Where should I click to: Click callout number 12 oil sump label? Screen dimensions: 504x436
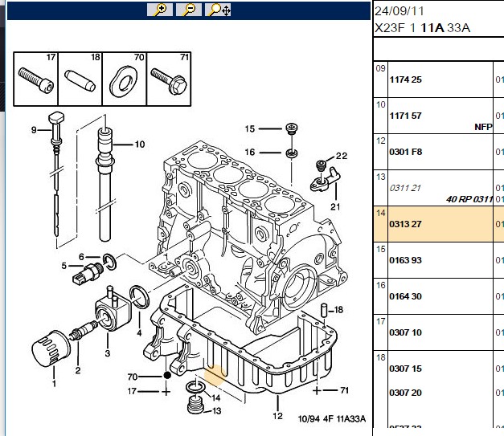pyautogui.click(x=277, y=416)
